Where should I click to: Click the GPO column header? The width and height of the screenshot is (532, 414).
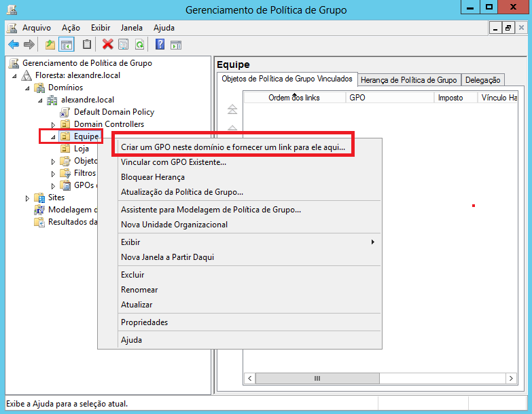(x=390, y=98)
